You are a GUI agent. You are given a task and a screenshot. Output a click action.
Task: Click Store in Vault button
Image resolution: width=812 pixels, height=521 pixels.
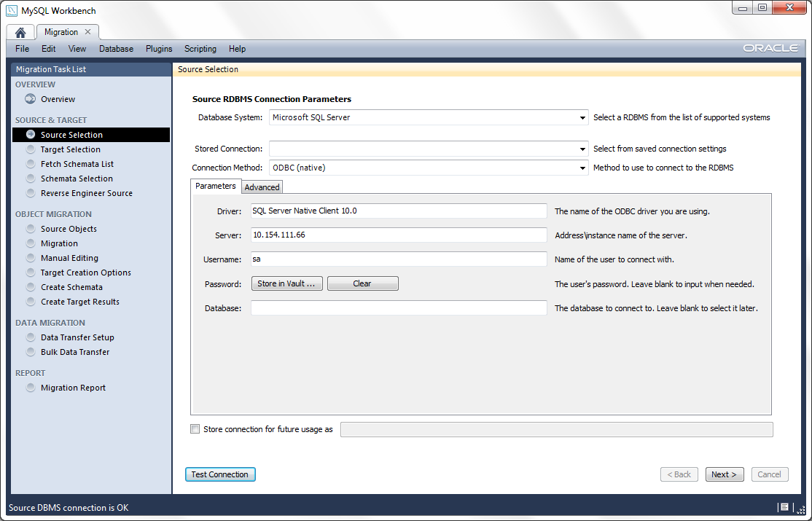[286, 283]
